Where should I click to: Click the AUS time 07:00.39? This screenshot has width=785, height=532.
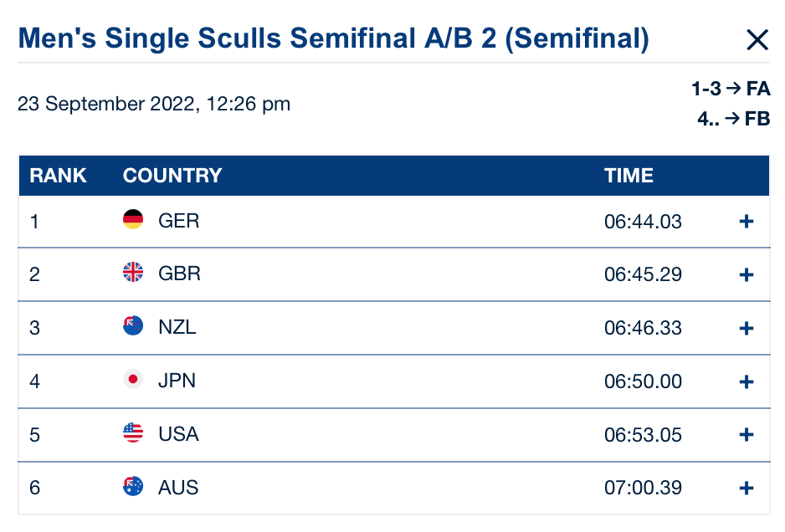click(643, 489)
